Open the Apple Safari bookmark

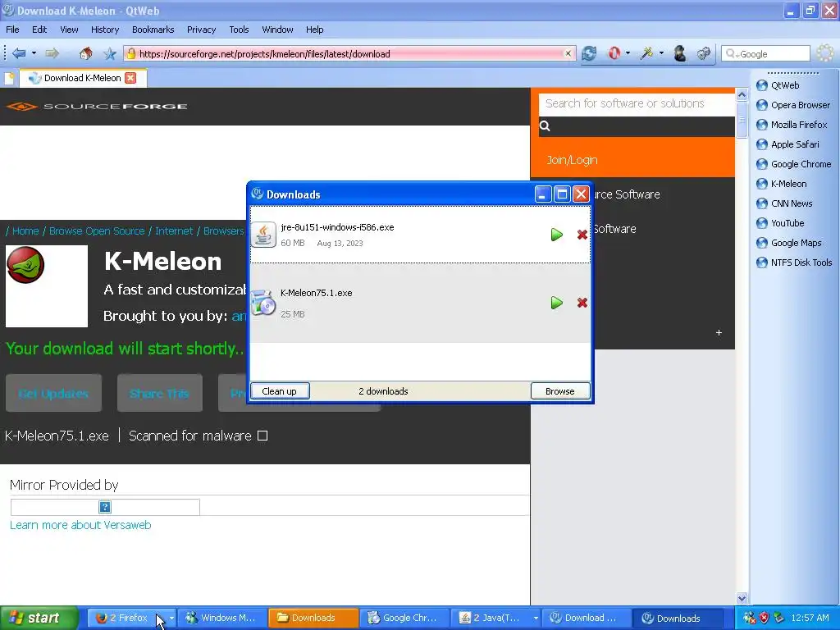click(788, 144)
